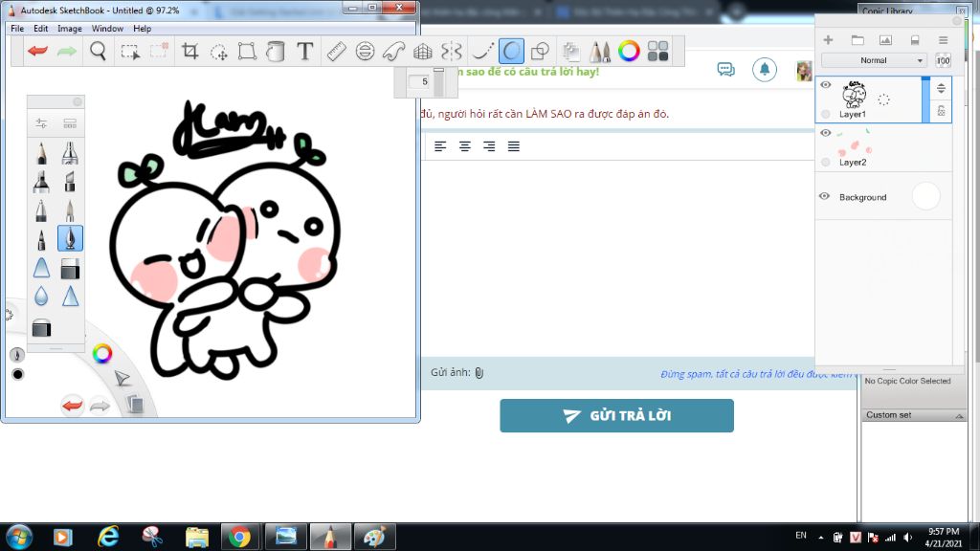980x551 pixels.
Task: Hide Layer2 using its eye icon
Action: point(826,133)
